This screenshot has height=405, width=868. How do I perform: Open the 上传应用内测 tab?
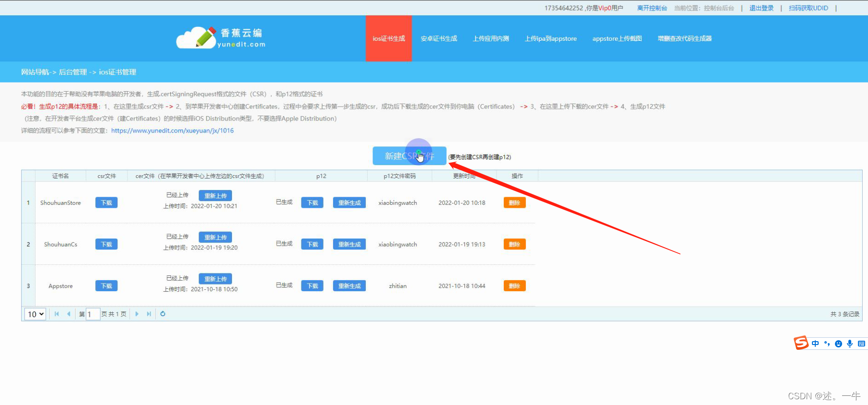click(491, 38)
